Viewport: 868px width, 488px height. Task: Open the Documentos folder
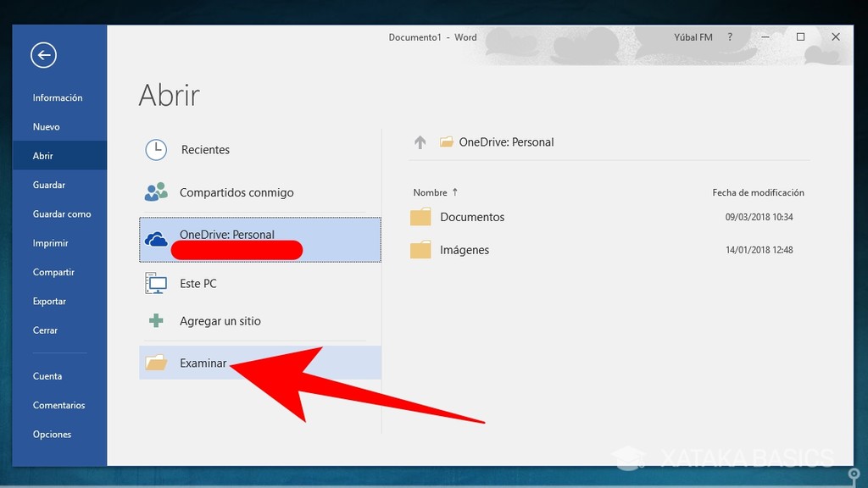click(472, 217)
